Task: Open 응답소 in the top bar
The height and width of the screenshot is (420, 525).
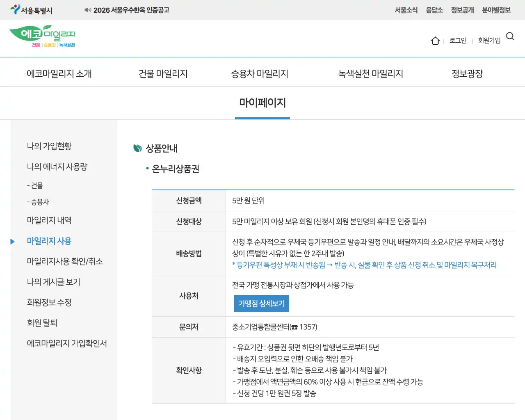Action: click(434, 10)
